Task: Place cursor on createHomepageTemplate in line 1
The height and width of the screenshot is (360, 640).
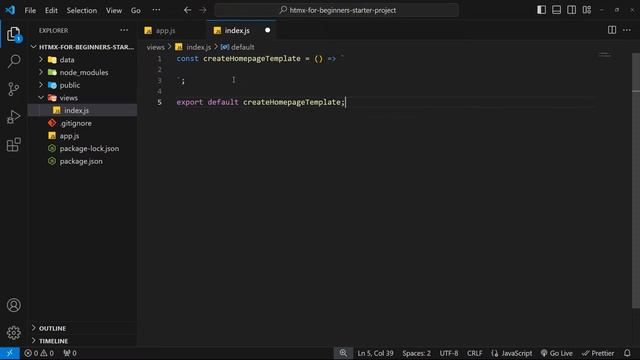Action: tap(252, 58)
